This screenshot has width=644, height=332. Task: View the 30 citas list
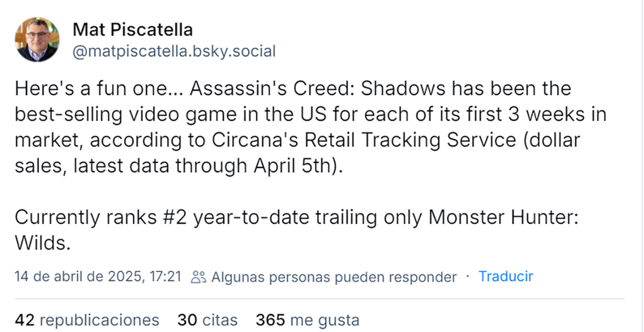tap(207, 320)
